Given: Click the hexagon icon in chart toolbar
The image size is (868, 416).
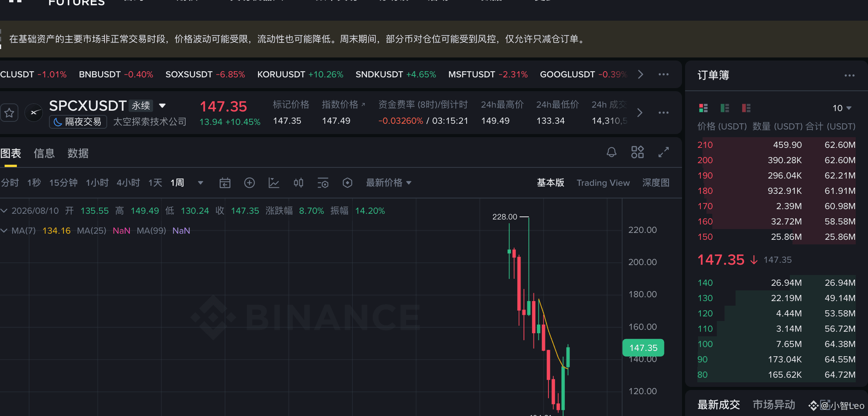Looking at the screenshot, I should coord(348,183).
